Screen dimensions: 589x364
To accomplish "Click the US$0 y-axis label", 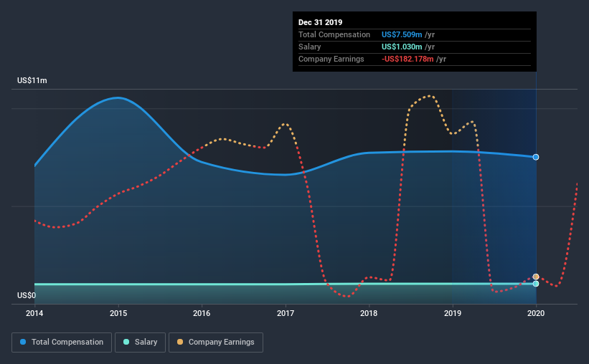I will [x=27, y=295].
